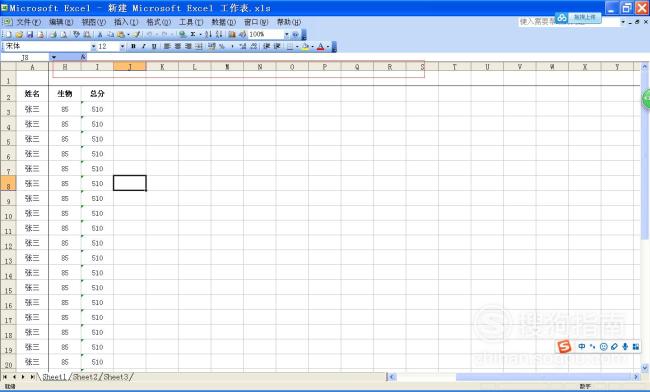Apply percent style formatting
Screen dimensions: 650x392
[x=222, y=46]
